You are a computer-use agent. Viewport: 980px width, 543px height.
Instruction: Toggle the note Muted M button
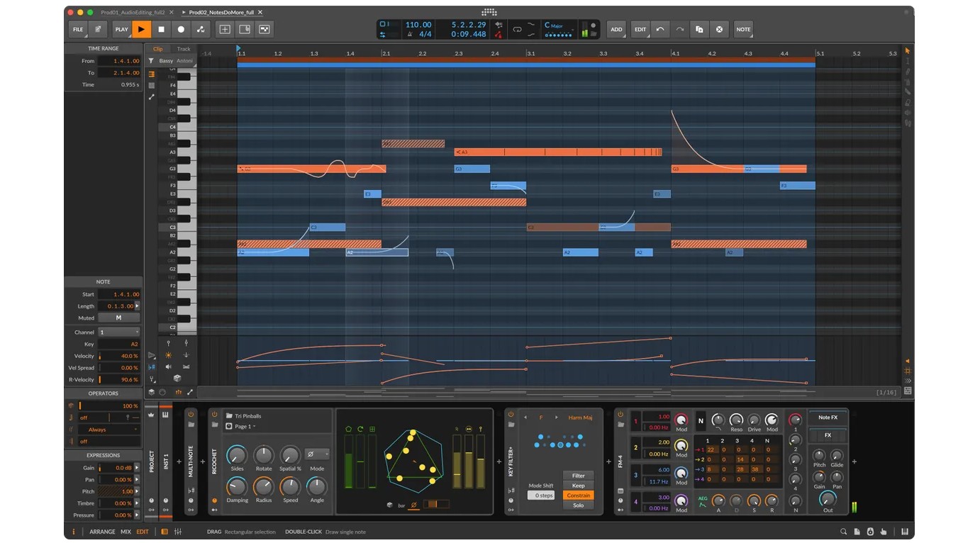[118, 318]
